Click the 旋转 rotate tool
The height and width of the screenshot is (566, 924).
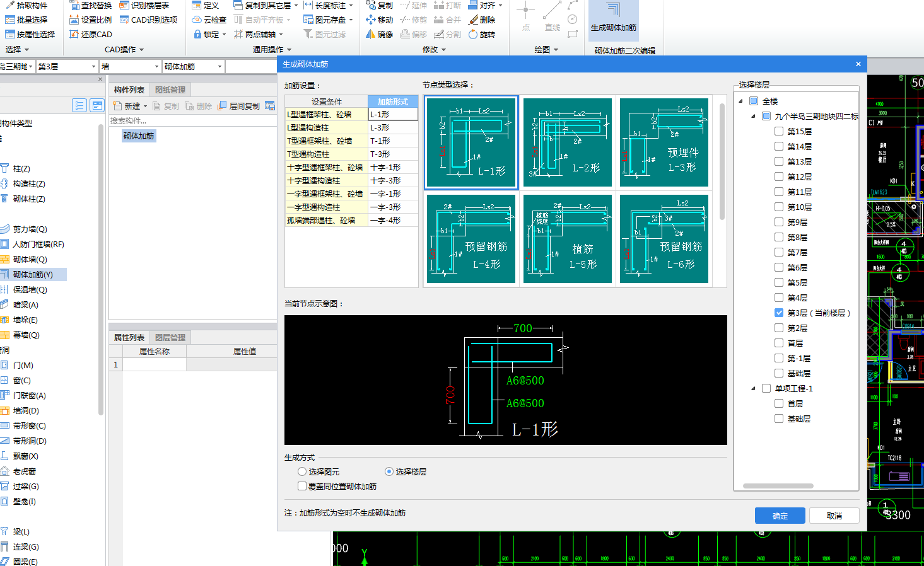tap(482, 34)
